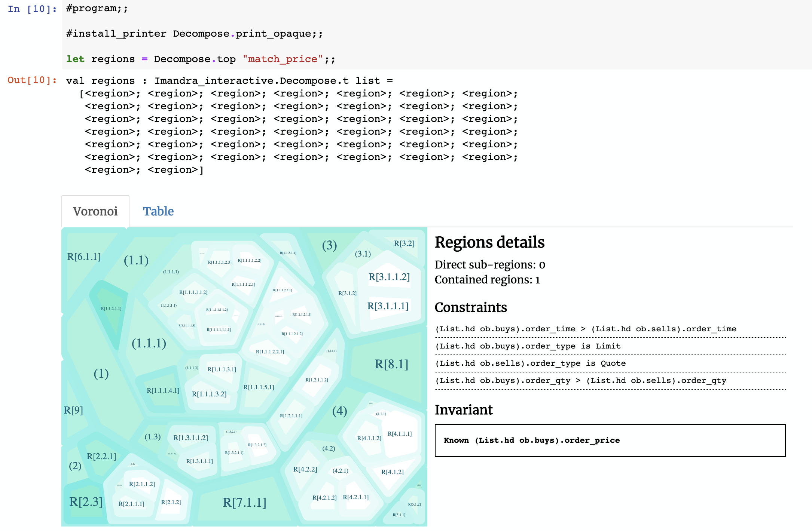812x531 pixels.
Task: Click the Invariant box with order_price
Action: coord(610,440)
